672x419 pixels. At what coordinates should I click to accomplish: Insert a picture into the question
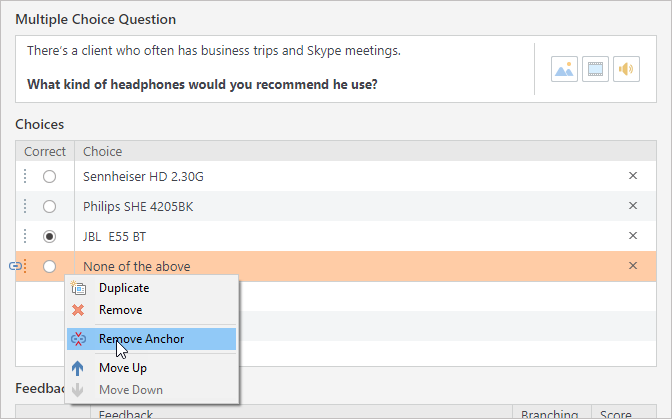coord(564,69)
